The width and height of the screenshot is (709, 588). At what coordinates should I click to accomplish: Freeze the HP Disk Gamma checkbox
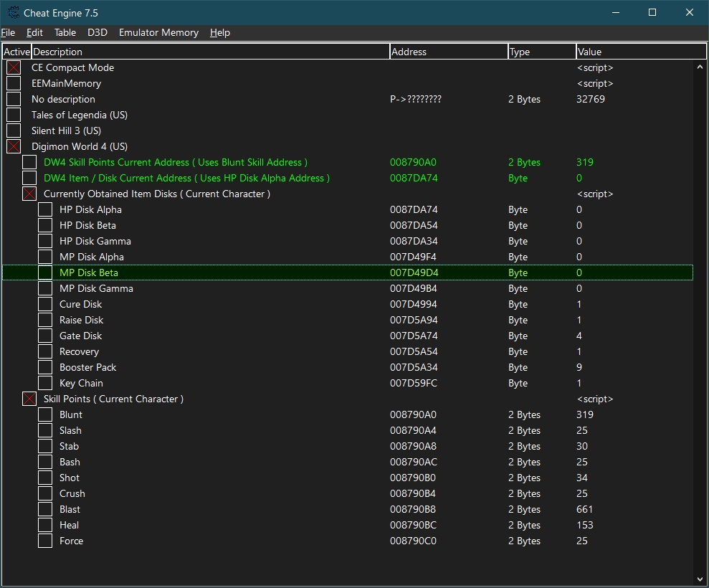[45, 241]
